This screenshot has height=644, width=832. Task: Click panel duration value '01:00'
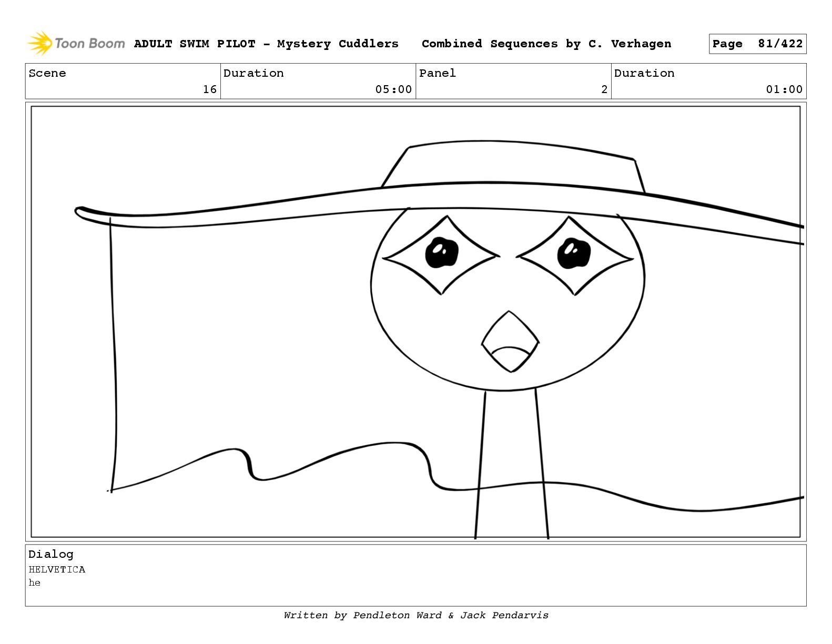784,89
